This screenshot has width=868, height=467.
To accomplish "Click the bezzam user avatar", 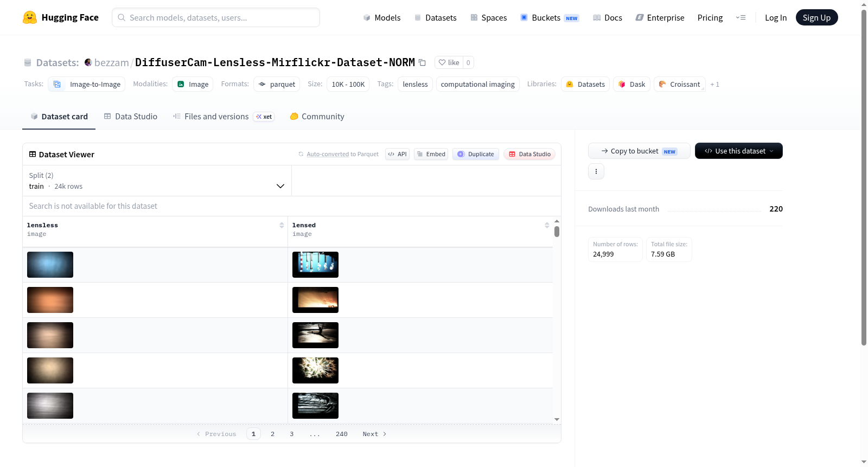I will click(x=88, y=62).
